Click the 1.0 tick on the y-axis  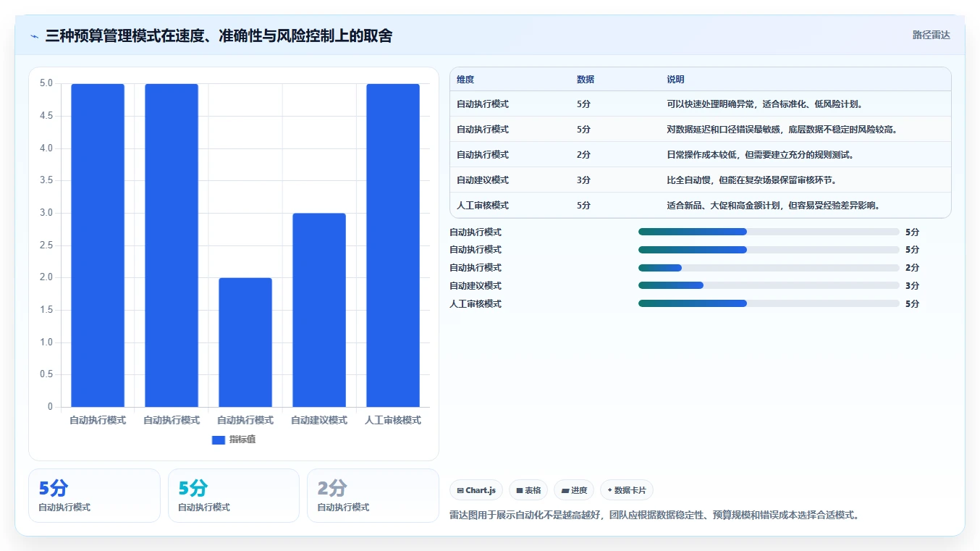coord(46,342)
